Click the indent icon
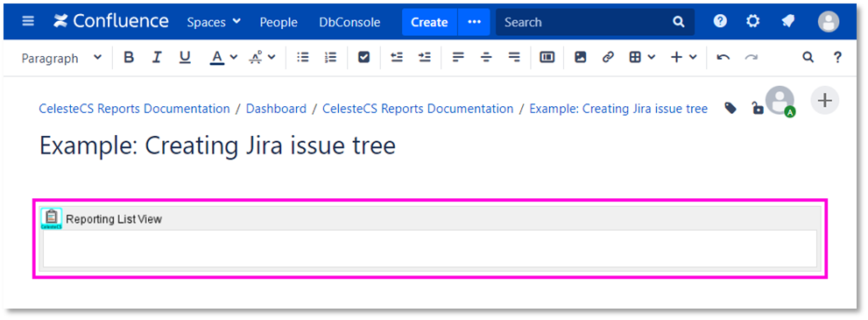868x320 pixels. (x=425, y=58)
